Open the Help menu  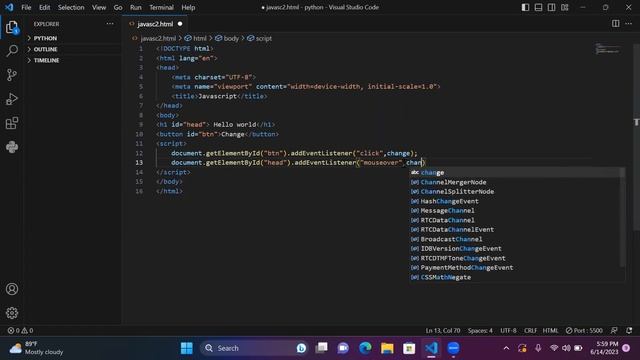coord(188,7)
